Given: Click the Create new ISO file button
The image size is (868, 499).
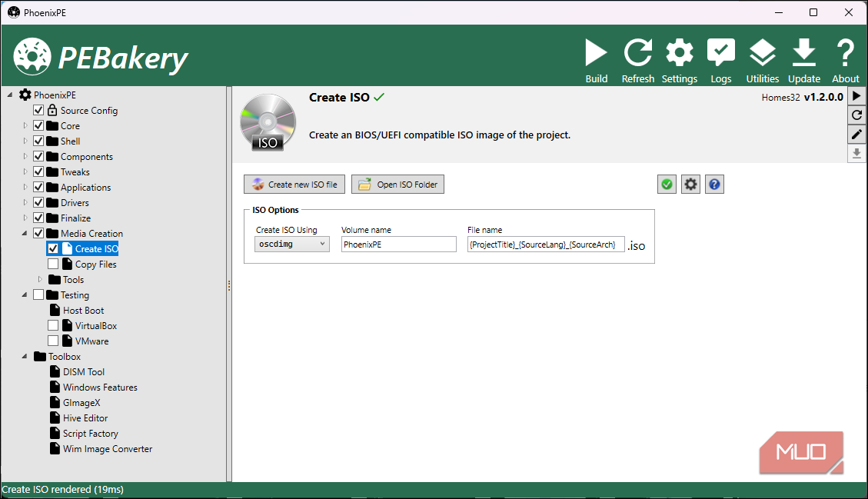Looking at the screenshot, I should [x=294, y=185].
